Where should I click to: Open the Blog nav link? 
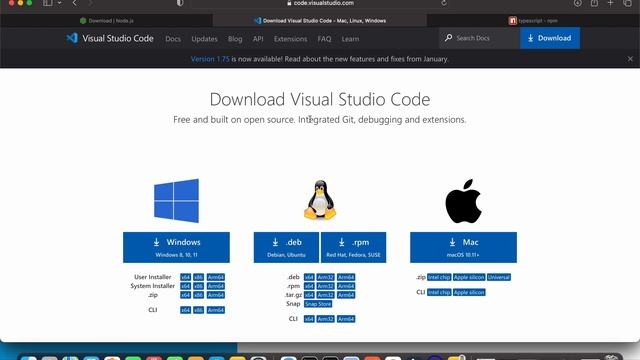tap(235, 39)
